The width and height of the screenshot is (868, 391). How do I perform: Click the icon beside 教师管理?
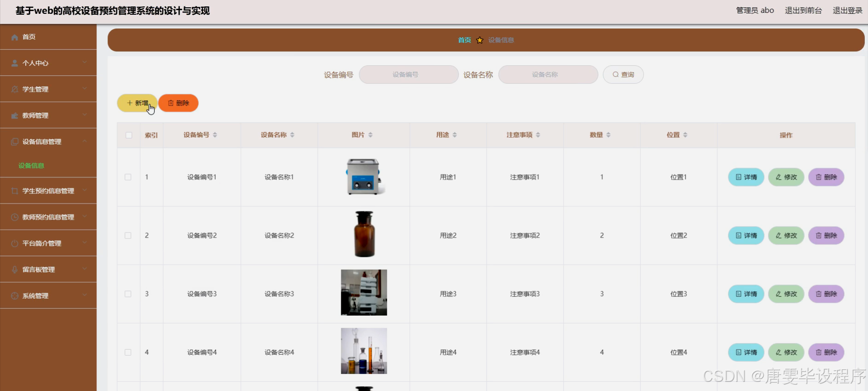click(15, 115)
